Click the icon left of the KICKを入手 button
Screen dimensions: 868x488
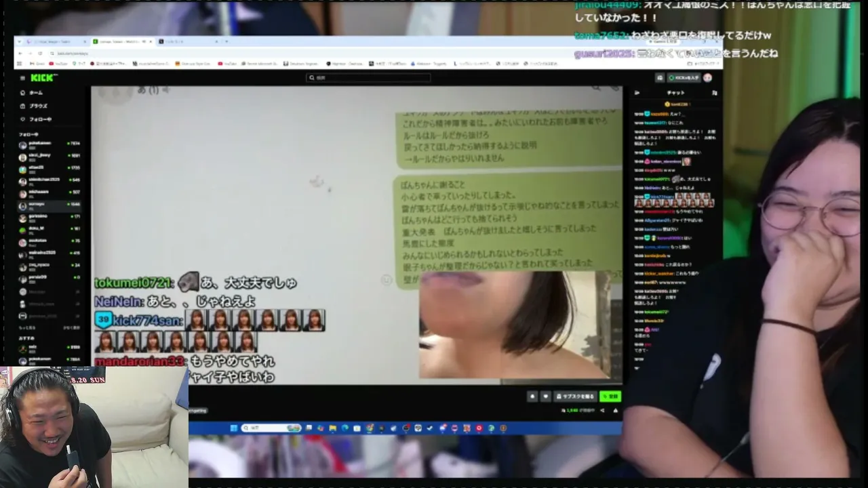[660, 78]
